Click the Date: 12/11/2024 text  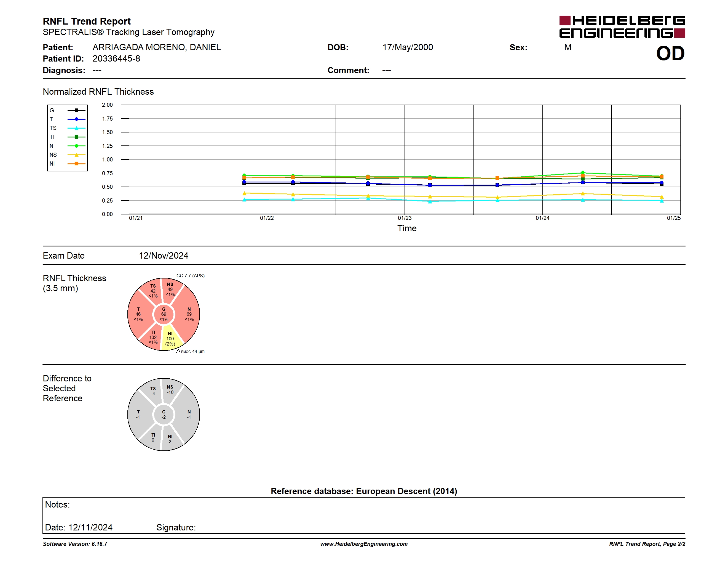tap(79, 527)
